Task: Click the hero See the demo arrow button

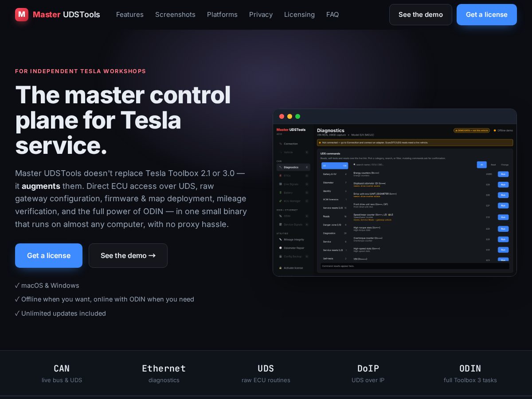Action: [128, 255]
